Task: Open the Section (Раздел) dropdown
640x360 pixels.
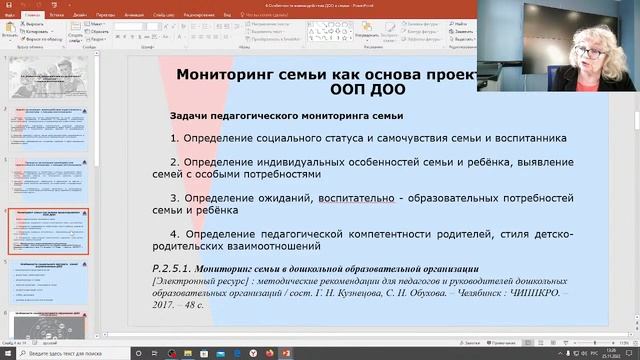Action: click(96, 39)
